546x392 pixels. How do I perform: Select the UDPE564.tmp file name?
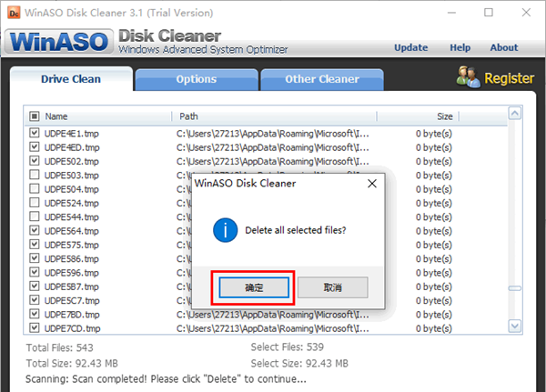click(71, 231)
